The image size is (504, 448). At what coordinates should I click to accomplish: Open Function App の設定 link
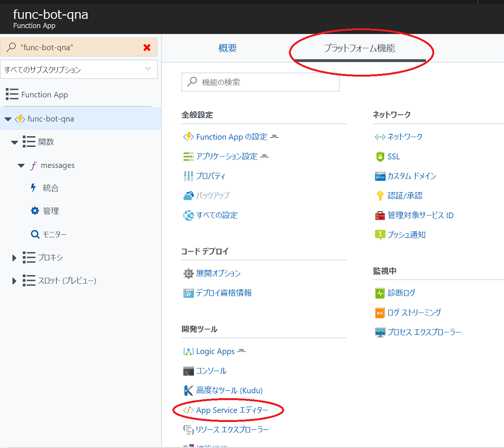232,137
